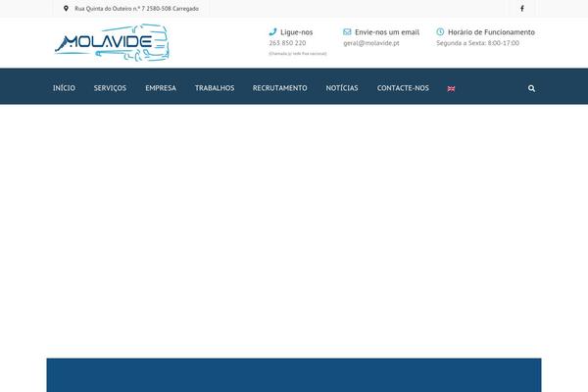The image size is (588, 392).
Task: Open the Notícias page
Action: pyautogui.click(x=342, y=88)
